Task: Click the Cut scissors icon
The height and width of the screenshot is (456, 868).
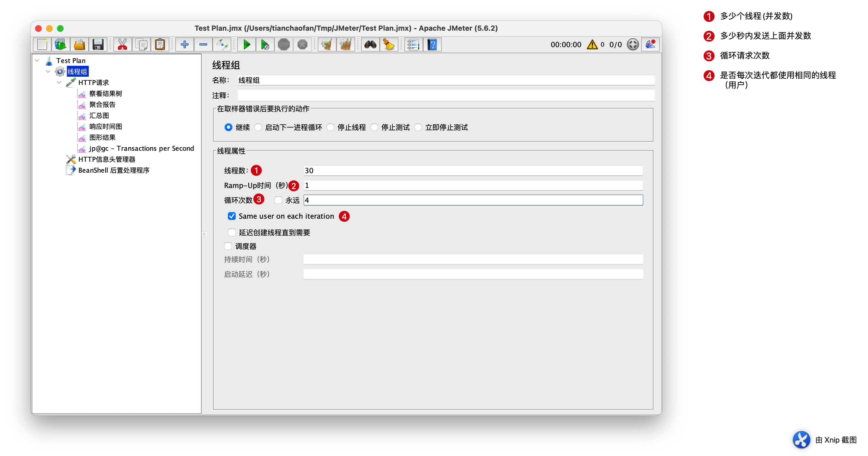Action: pos(122,44)
